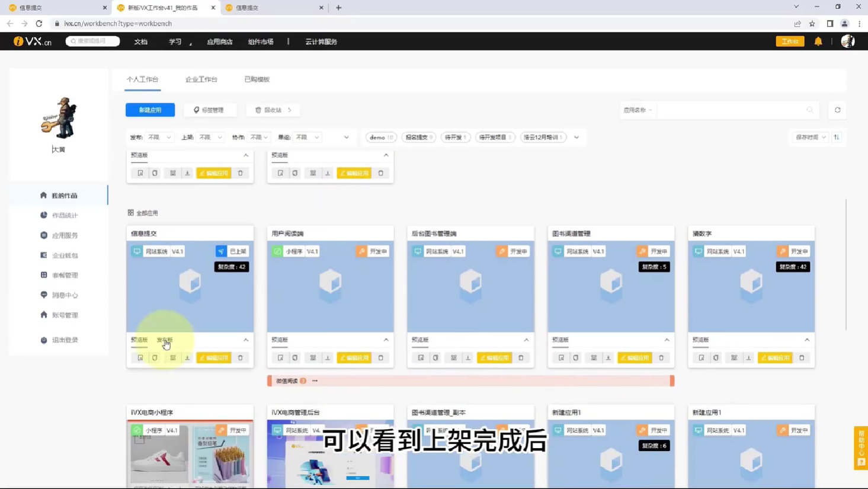Select 预览版 tab on 信息提交 card
Screen dimensions: 868x489
click(x=139, y=340)
